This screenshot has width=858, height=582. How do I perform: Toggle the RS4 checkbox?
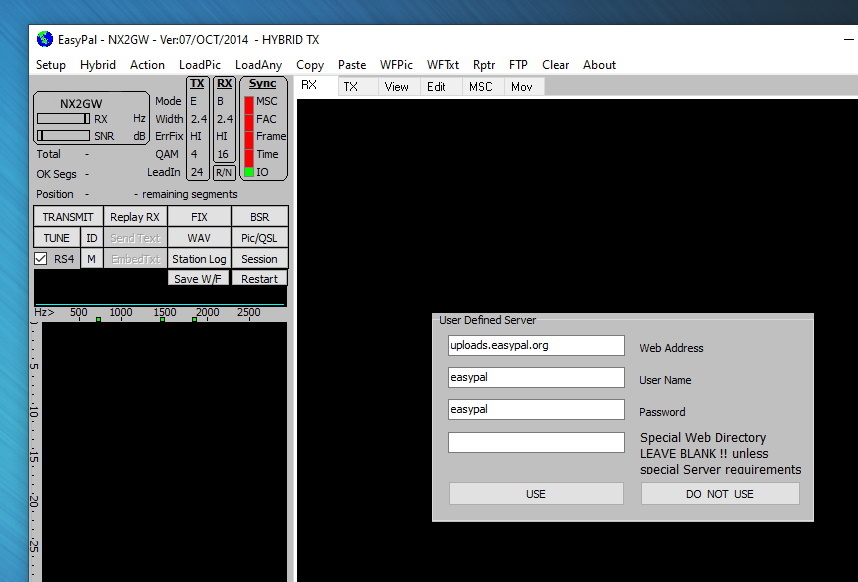[x=41, y=259]
